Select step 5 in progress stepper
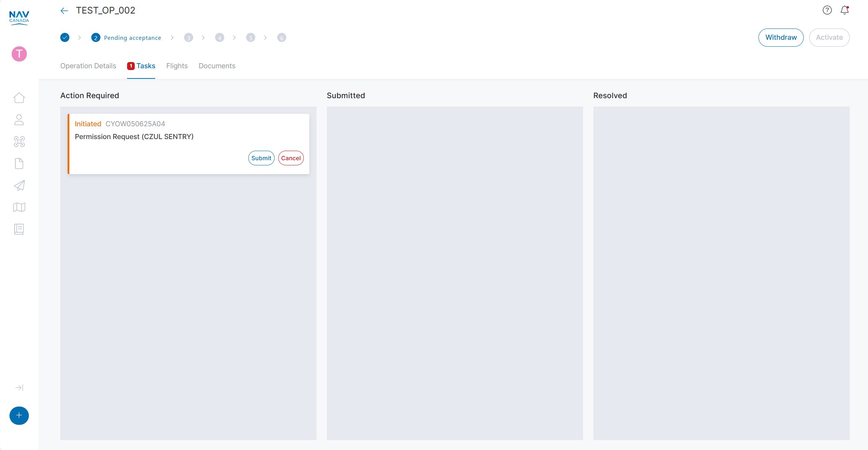The image size is (868, 450). click(x=251, y=38)
